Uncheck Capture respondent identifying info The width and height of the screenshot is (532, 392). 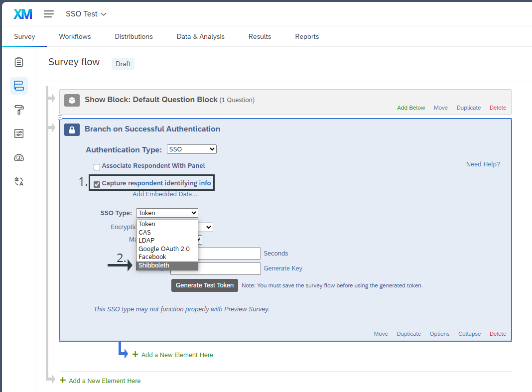97,184
